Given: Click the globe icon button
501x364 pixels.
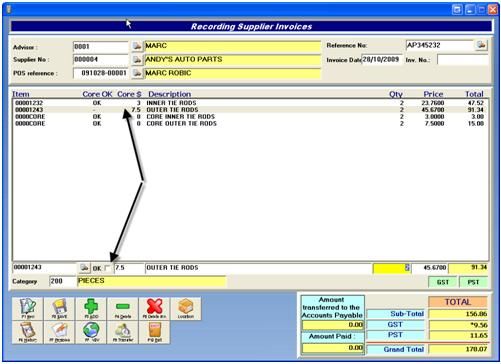Looking at the screenshot, I should 91,332.
